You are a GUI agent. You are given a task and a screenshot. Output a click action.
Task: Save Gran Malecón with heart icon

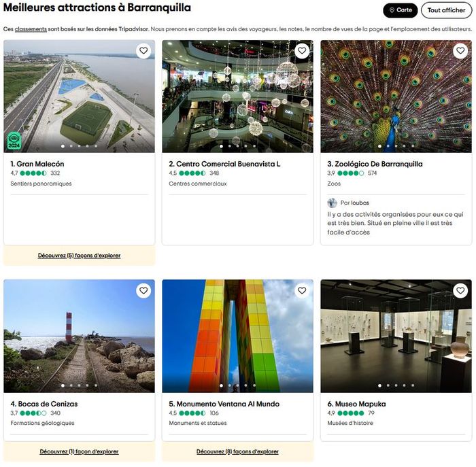pyautogui.click(x=143, y=51)
